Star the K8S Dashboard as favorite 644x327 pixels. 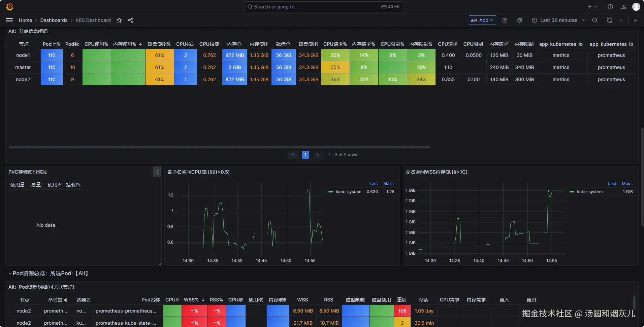pyautogui.click(x=119, y=20)
